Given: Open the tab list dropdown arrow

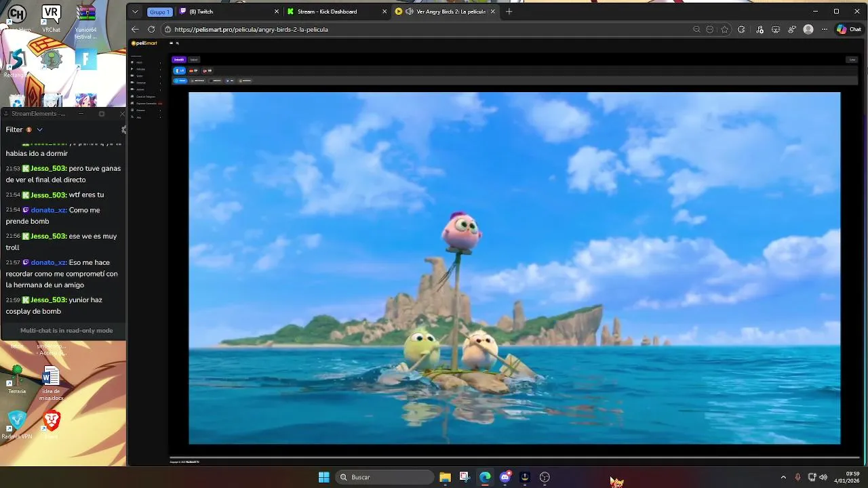Looking at the screenshot, I should 135,12.
